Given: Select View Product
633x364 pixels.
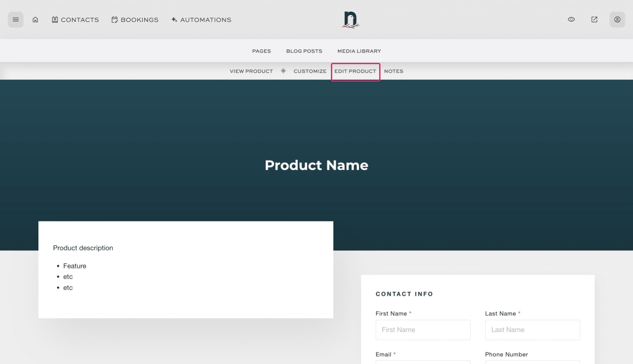Looking at the screenshot, I should point(251,71).
